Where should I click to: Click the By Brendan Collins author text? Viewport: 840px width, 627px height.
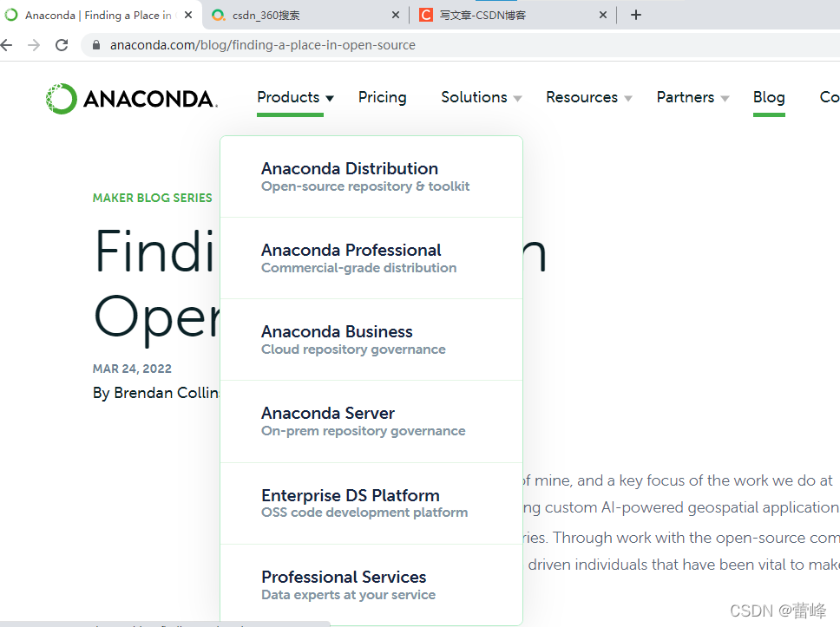point(156,393)
